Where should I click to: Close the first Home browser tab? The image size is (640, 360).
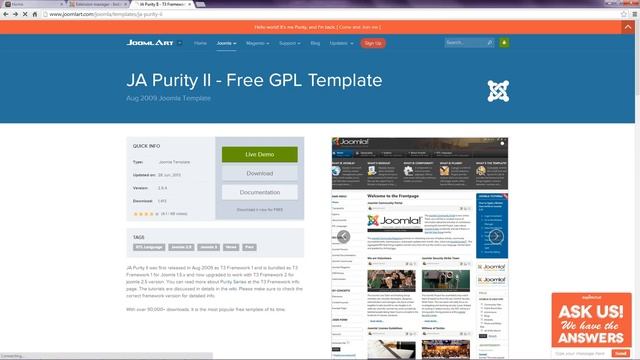pos(62,4)
